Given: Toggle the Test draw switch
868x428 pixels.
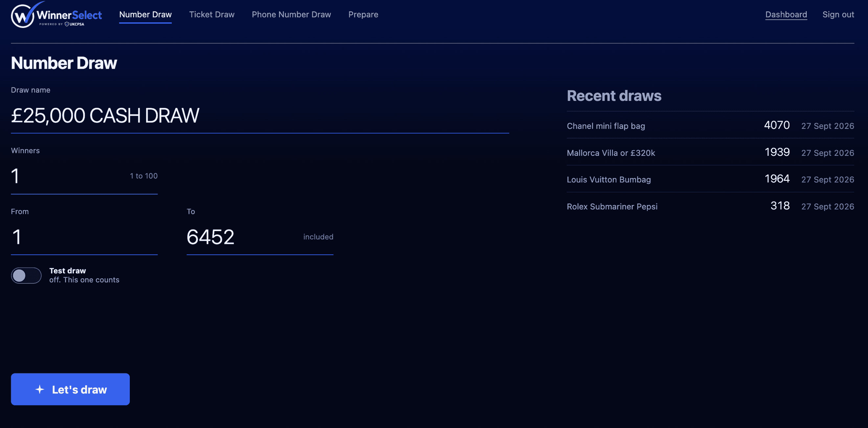Looking at the screenshot, I should click(x=26, y=275).
